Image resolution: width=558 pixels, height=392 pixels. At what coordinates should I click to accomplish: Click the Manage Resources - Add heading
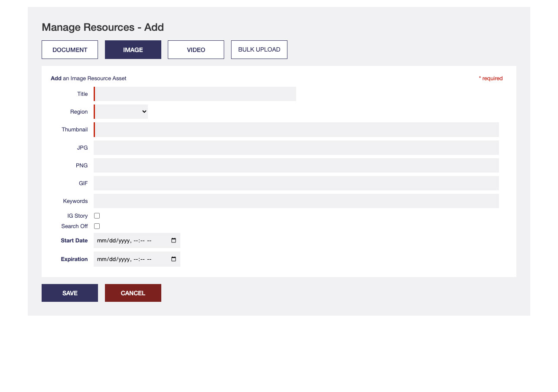(103, 27)
